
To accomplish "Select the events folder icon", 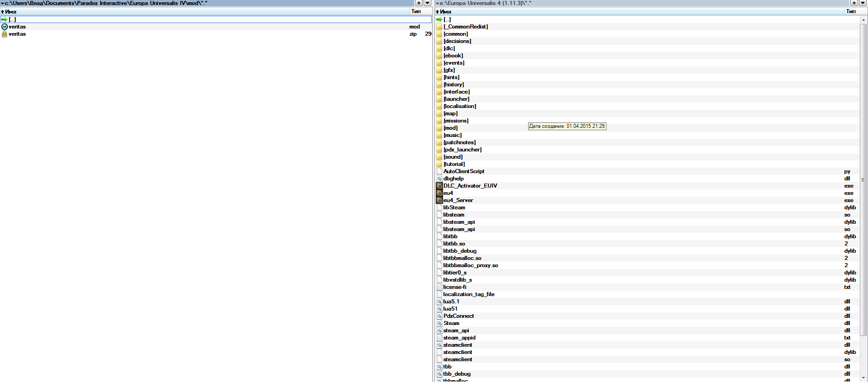I will 439,63.
